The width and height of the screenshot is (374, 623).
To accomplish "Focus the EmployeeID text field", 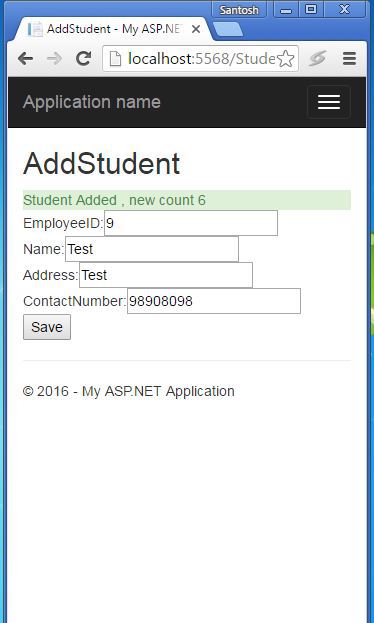I will (x=191, y=223).
